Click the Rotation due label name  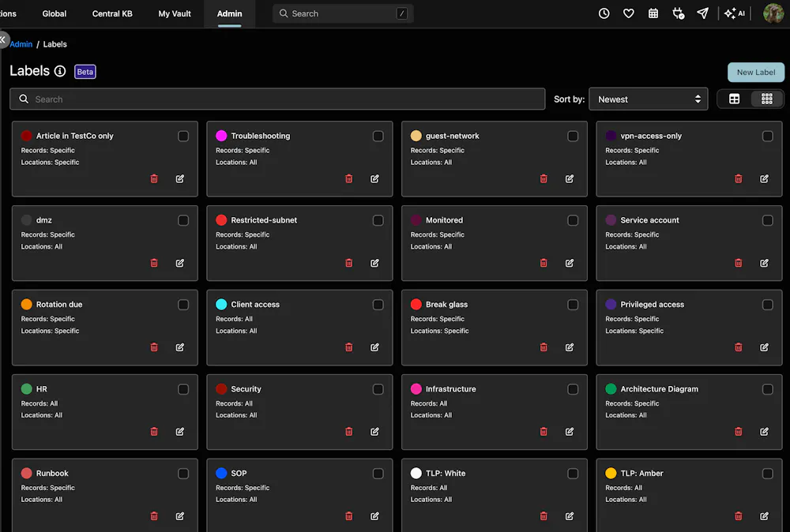(x=59, y=305)
